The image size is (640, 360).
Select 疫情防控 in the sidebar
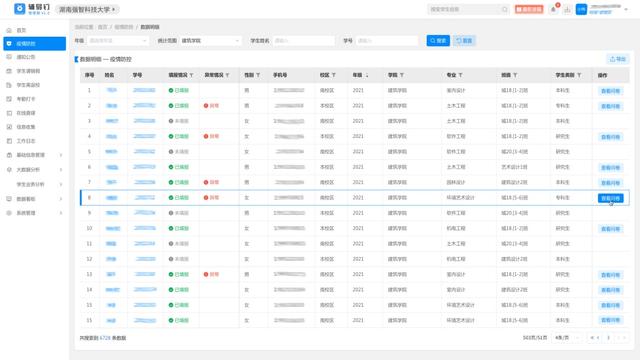click(35, 44)
